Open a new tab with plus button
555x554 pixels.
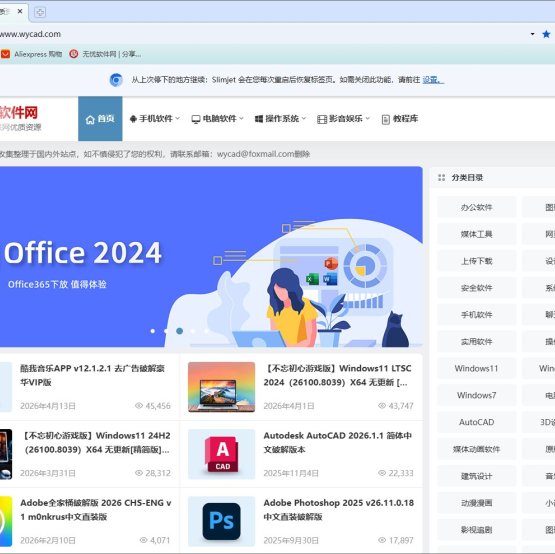pyautogui.click(x=40, y=12)
